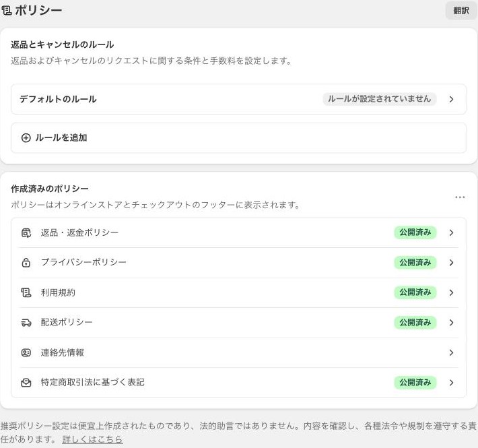Screen dimensions: 478x448
Task: Click 公開済み badge on 利用規約 row
Action: (x=415, y=292)
